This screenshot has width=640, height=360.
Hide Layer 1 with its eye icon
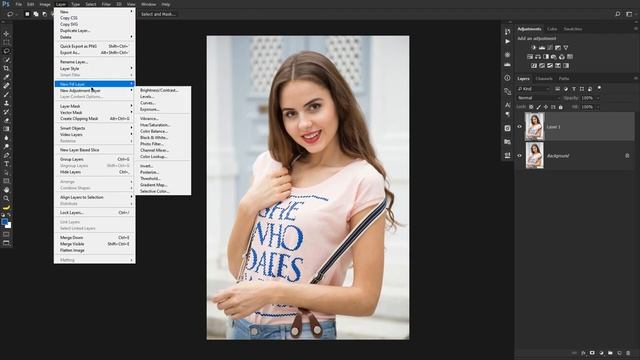pyautogui.click(x=520, y=127)
